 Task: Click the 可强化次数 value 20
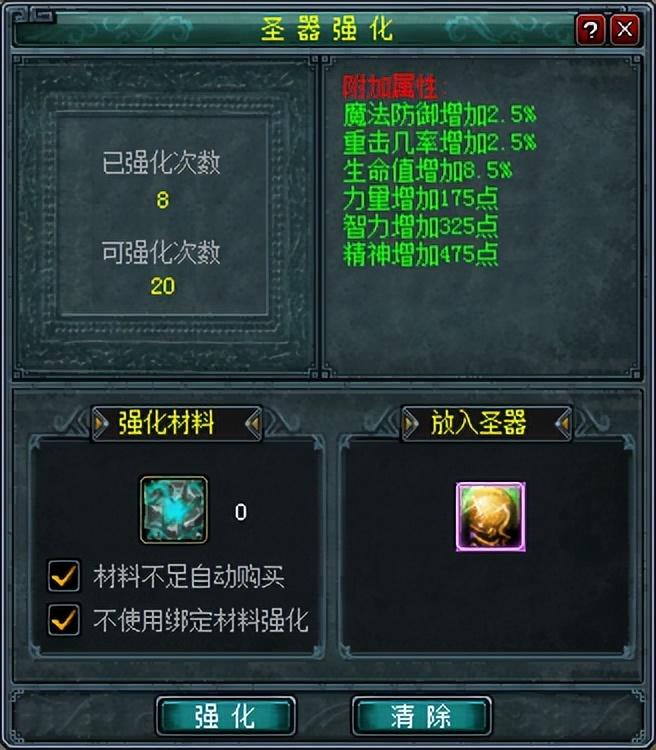coord(163,286)
